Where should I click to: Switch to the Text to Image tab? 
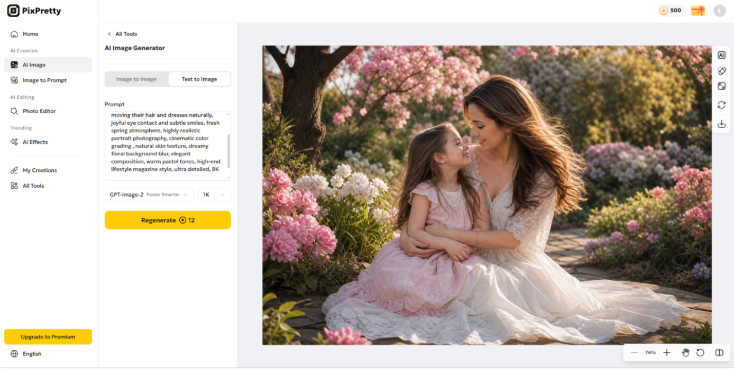pyautogui.click(x=199, y=79)
